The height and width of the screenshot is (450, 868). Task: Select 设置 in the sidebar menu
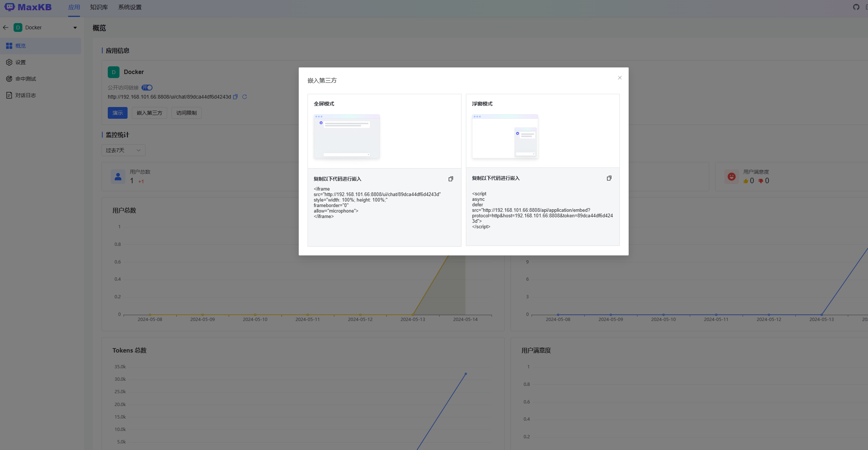pos(40,62)
